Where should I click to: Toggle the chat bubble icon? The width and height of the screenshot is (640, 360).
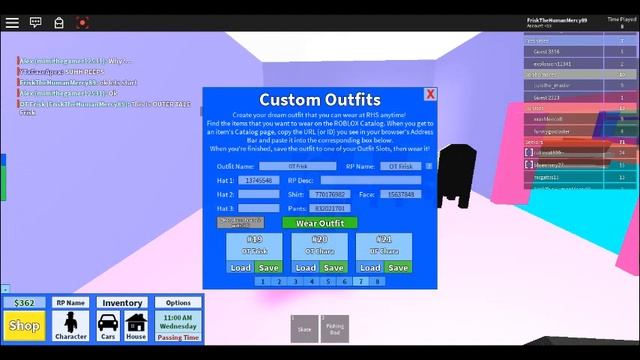point(36,22)
